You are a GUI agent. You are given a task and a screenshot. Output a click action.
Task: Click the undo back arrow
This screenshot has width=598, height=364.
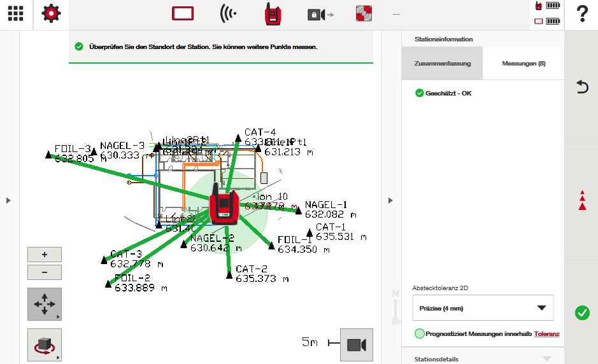582,87
